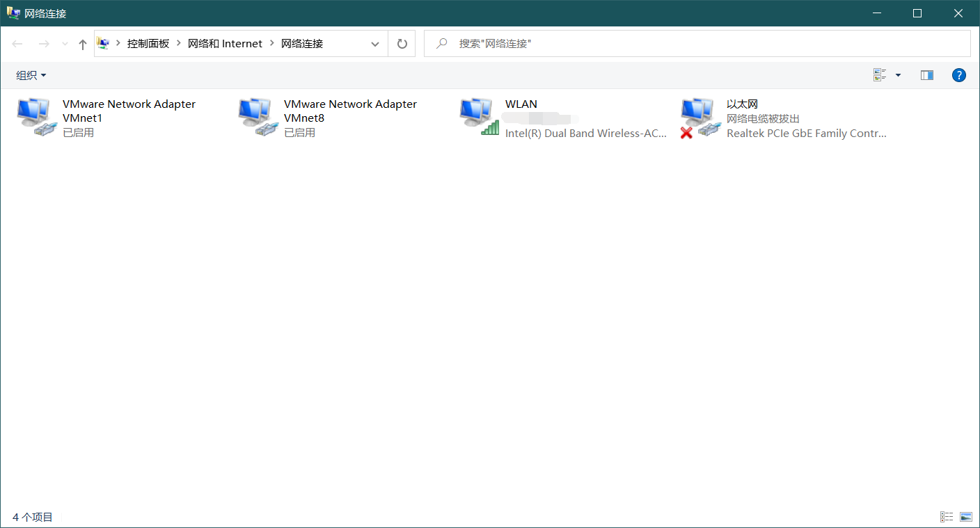Viewport: 980px width, 528px height.
Task: Expand the change view options arrow
Action: coord(898,75)
